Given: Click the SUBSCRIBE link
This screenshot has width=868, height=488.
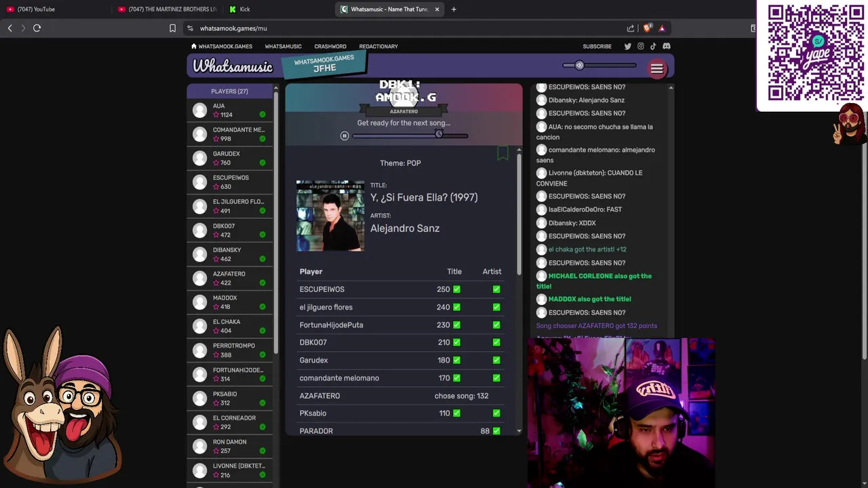Looking at the screenshot, I should (x=597, y=47).
